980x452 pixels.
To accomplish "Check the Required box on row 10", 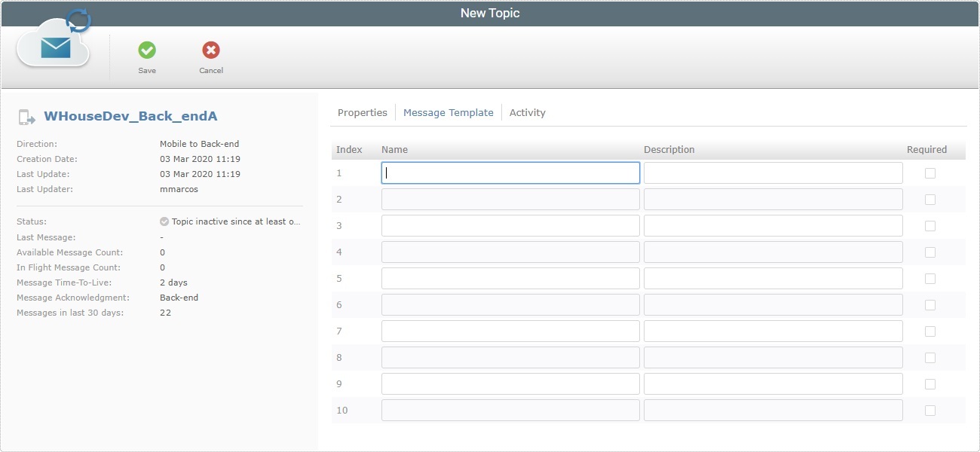I will [929, 410].
